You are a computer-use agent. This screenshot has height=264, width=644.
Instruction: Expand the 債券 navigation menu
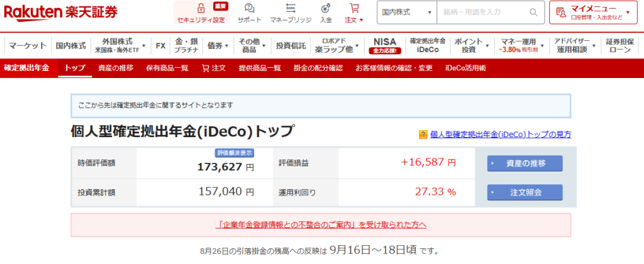[x=219, y=46]
